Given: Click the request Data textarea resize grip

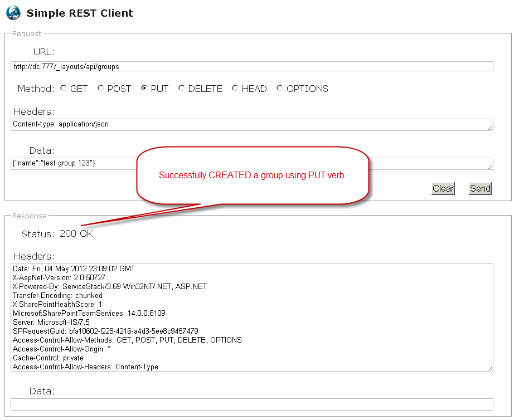Looking at the screenshot, I should coord(490,167).
